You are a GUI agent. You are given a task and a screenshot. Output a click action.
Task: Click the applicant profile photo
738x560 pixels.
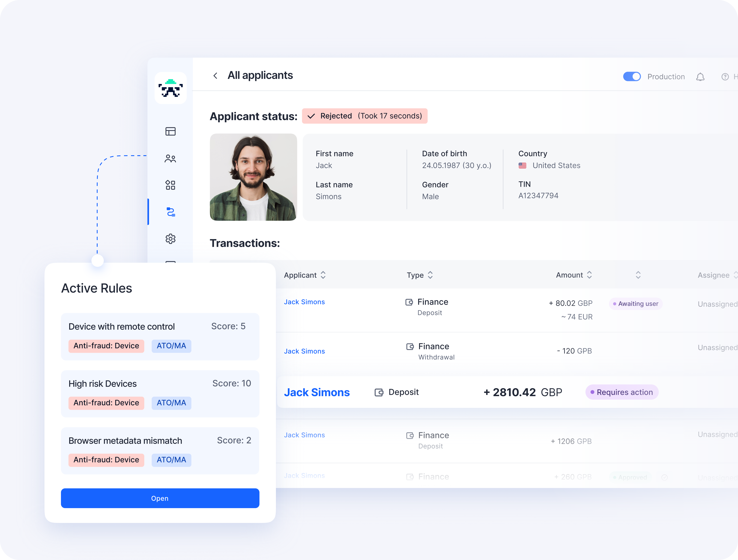click(253, 177)
